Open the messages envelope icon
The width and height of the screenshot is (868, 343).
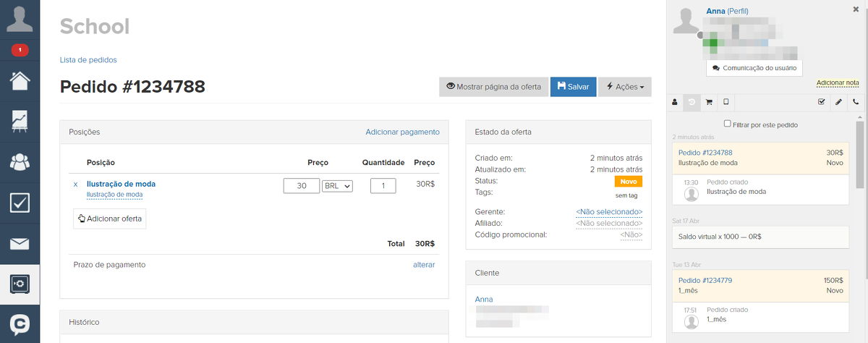point(20,243)
